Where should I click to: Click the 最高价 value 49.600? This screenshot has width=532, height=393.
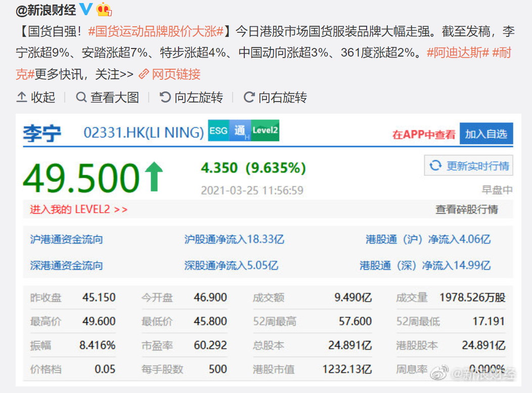[x=99, y=321]
